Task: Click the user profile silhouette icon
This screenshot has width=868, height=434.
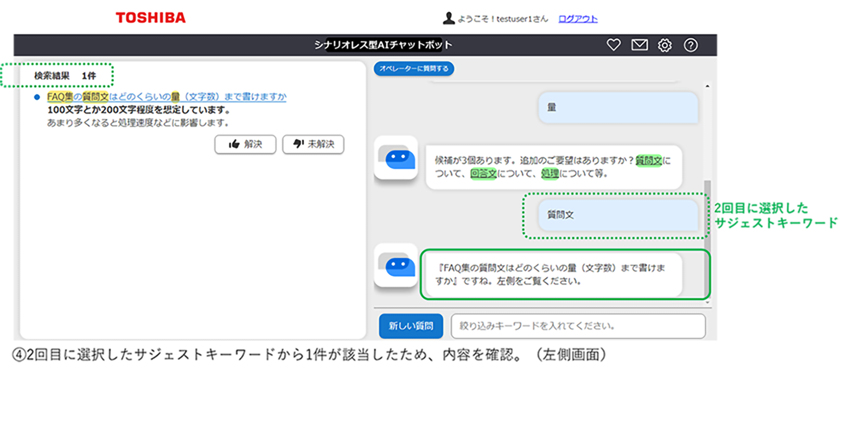Action: [449, 18]
